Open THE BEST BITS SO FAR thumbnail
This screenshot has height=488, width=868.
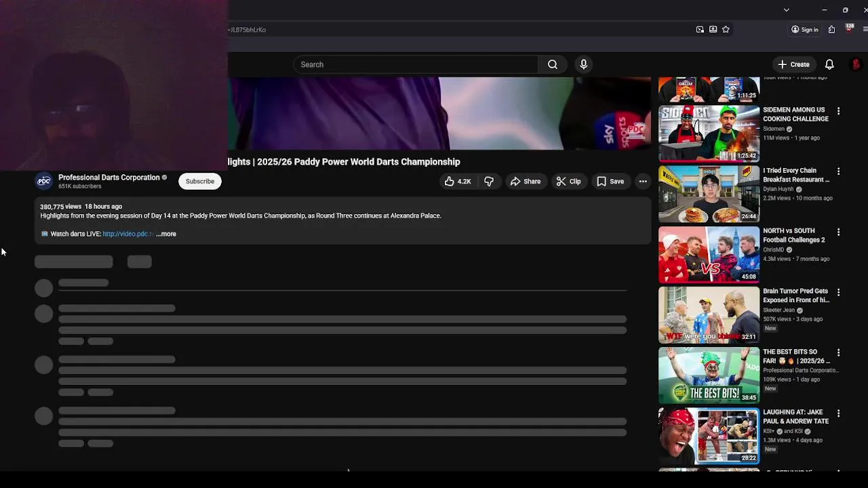point(709,375)
